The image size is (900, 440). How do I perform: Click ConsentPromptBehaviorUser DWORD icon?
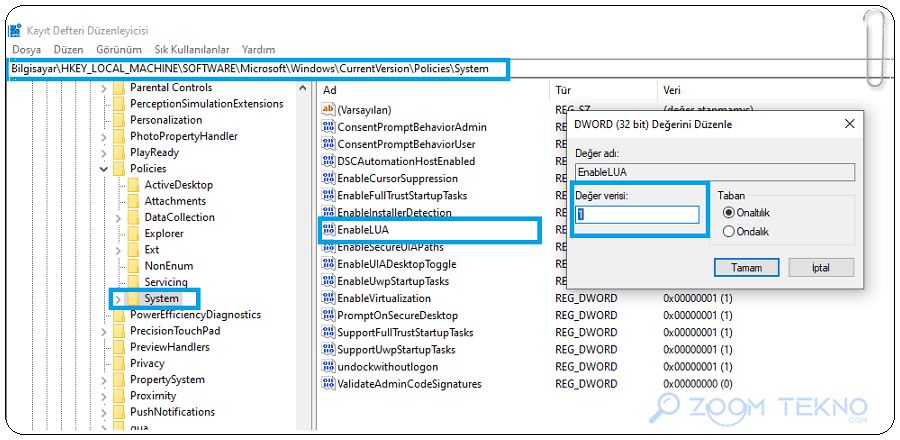pyautogui.click(x=328, y=144)
